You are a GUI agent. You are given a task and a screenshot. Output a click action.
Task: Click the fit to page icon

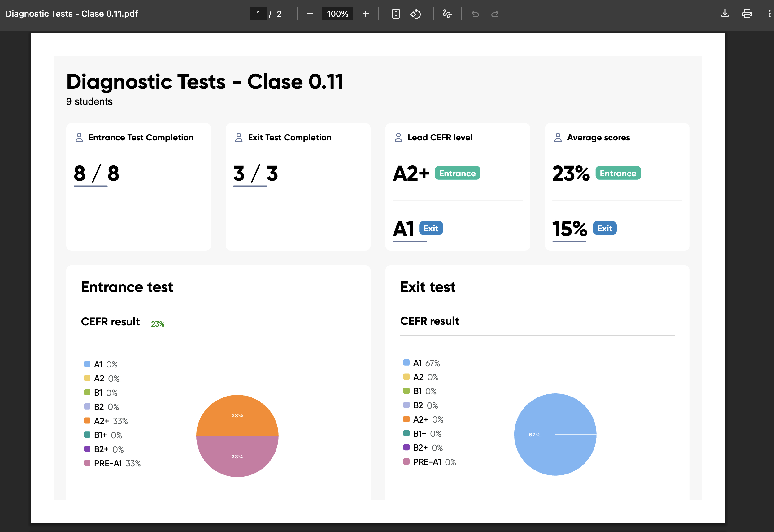pyautogui.click(x=396, y=14)
